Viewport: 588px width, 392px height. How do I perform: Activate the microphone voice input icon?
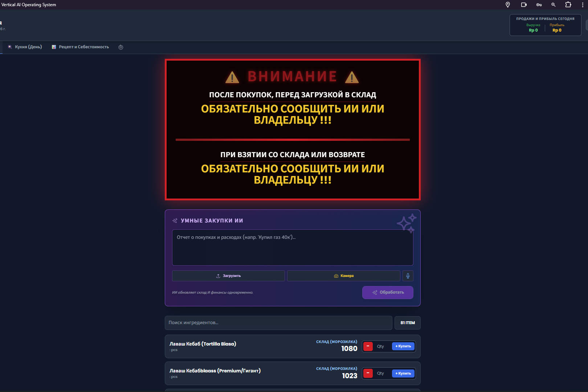point(408,276)
